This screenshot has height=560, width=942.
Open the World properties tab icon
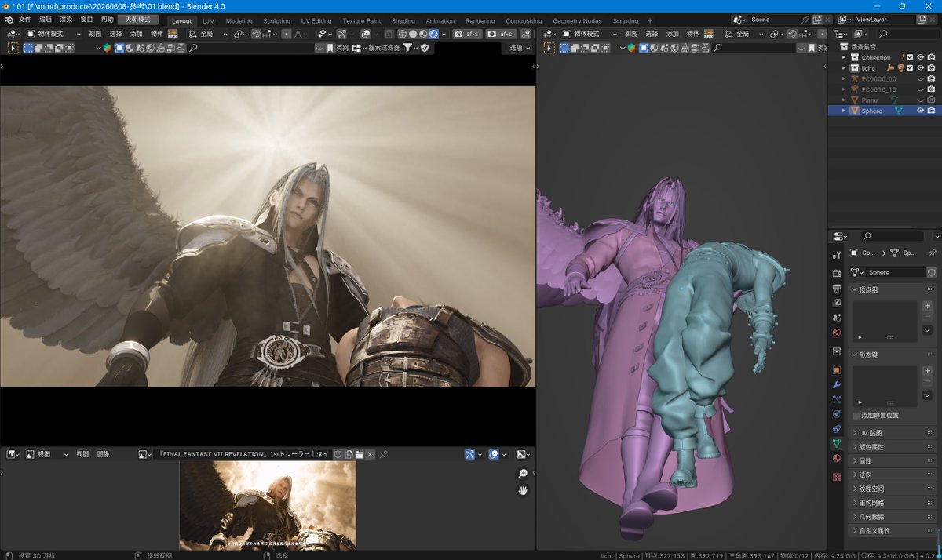837,333
